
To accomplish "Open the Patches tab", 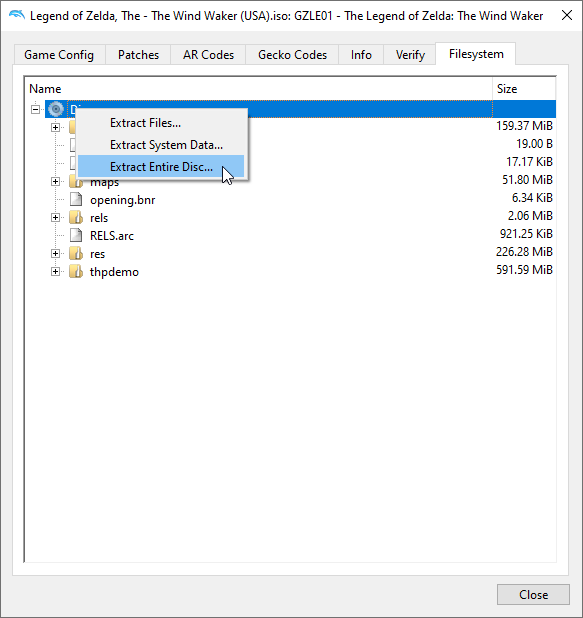I will click(x=138, y=55).
